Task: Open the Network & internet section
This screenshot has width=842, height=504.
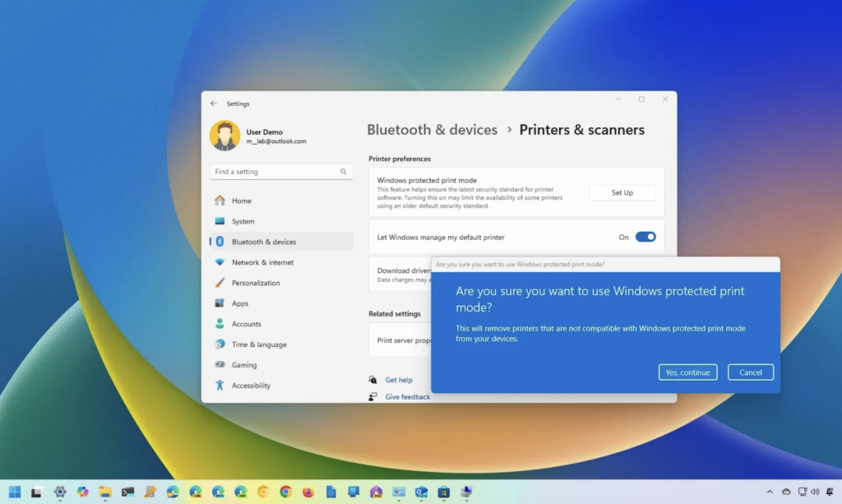Action: pos(262,262)
